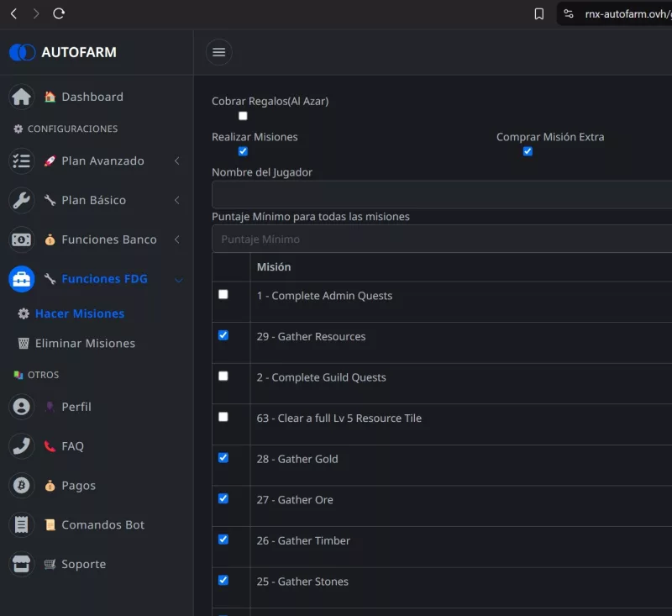Image resolution: width=672 pixels, height=616 pixels.
Task: Open site settings icon in address bar
Action: coord(569,13)
